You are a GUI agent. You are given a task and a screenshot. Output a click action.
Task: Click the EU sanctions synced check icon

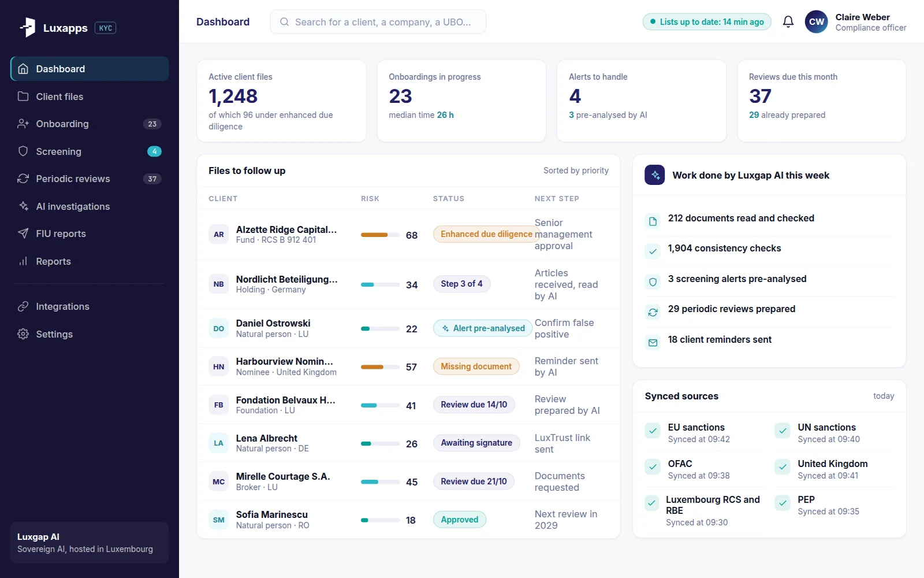pos(653,431)
